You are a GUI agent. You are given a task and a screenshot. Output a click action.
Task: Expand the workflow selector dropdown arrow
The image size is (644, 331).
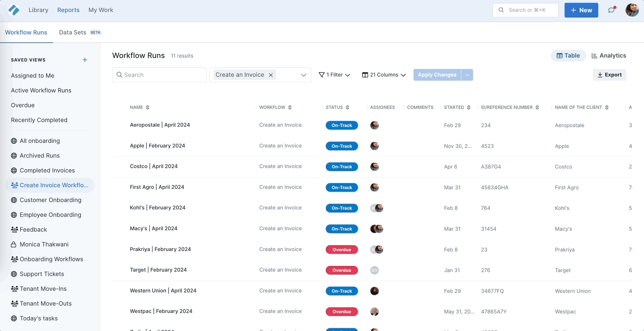[x=304, y=75]
